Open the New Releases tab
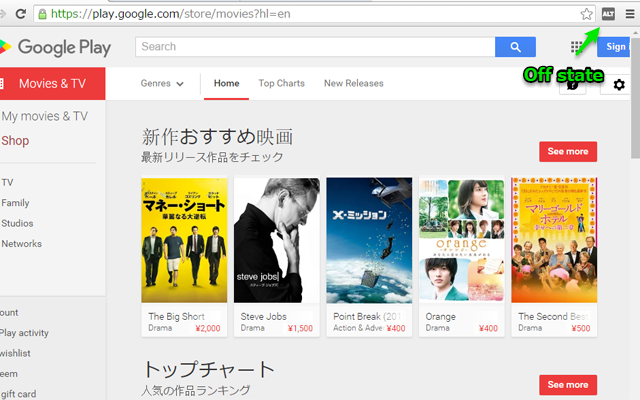Image resolution: width=640 pixels, height=400 pixels. [x=354, y=83]
